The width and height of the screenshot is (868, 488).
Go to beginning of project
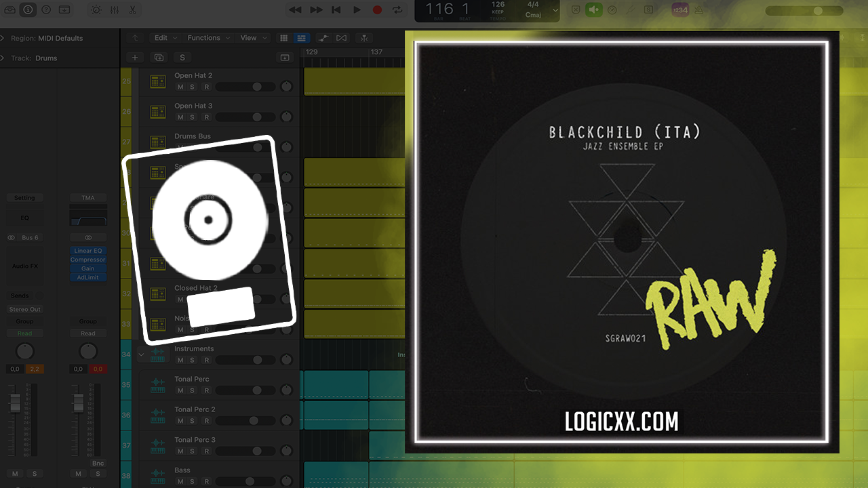tap(336, 9)
